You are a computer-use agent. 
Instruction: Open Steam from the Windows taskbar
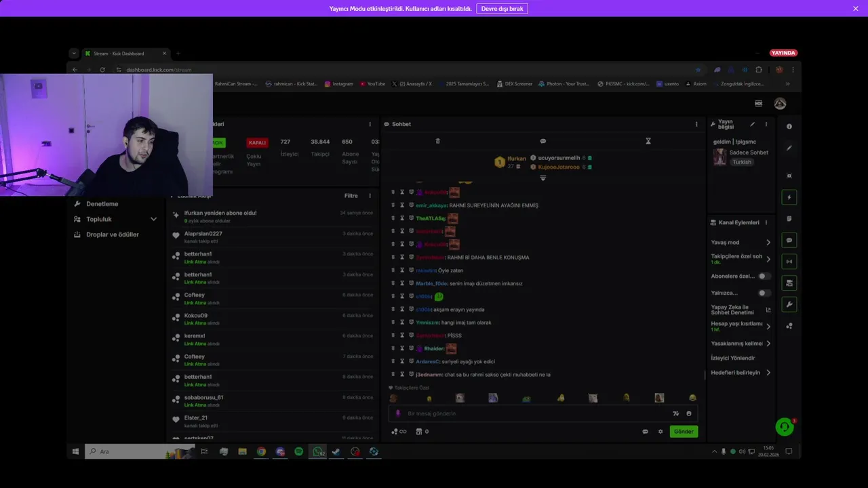pyautogui.click(x=336, y=451)
